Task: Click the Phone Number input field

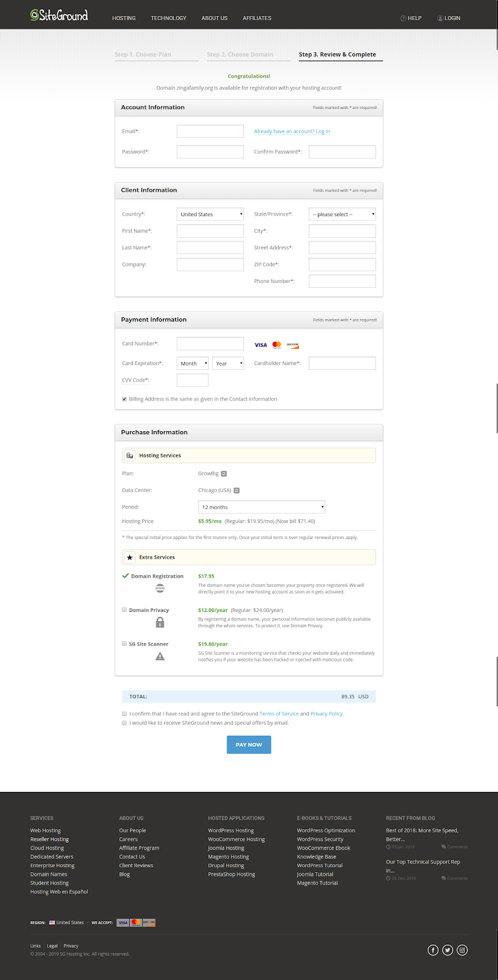Action: coord(342,281)
